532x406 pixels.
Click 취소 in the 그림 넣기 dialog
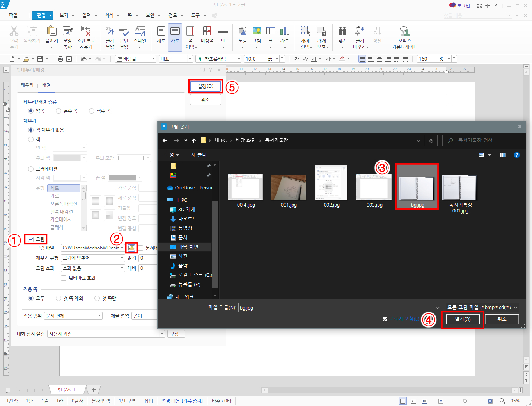[502, 319]
